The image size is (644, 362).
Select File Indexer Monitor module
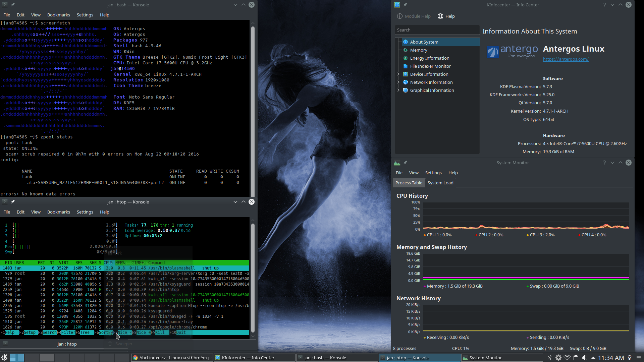[x=430, y=66]
